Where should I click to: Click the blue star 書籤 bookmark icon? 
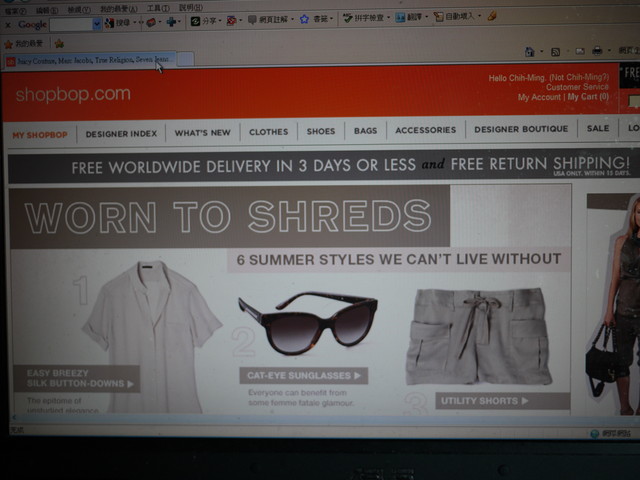click(304, 19)
